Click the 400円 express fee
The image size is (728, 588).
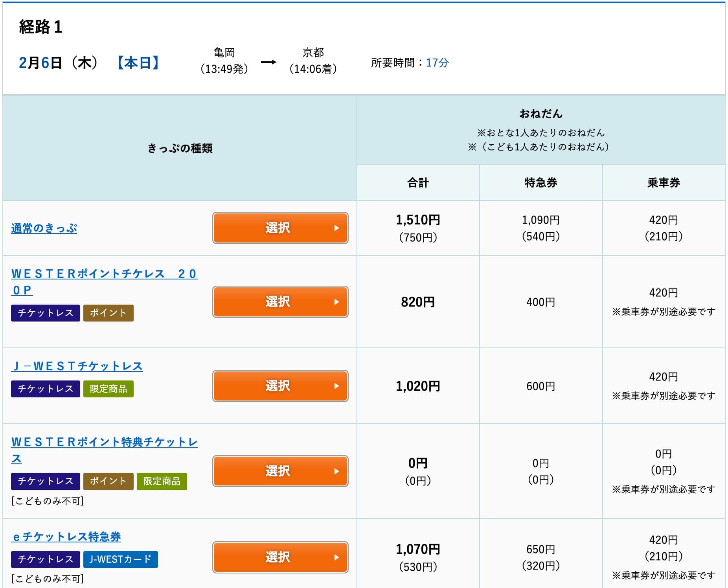[541, 302]
